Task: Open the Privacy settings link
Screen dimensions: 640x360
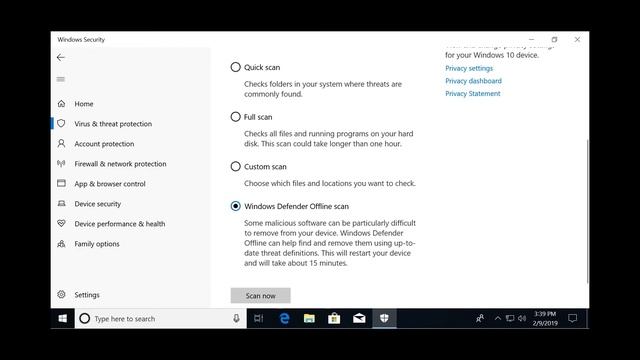Action: point(469,68)
